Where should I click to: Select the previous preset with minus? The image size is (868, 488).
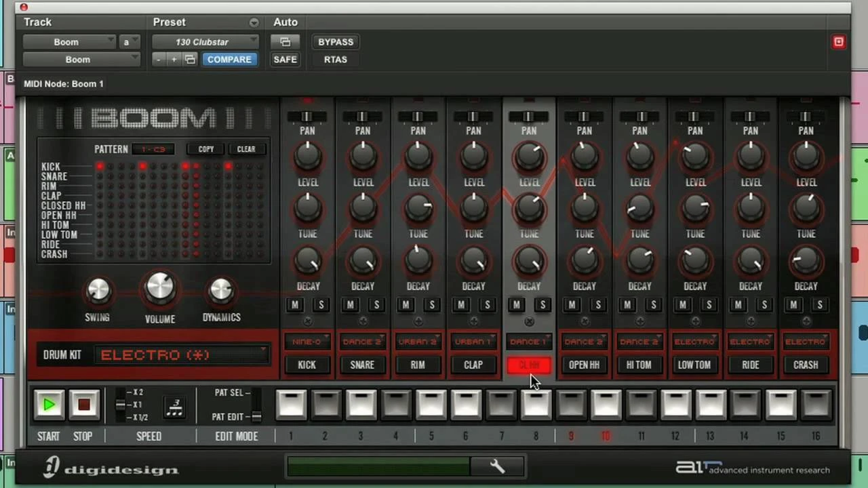point(159,60)
